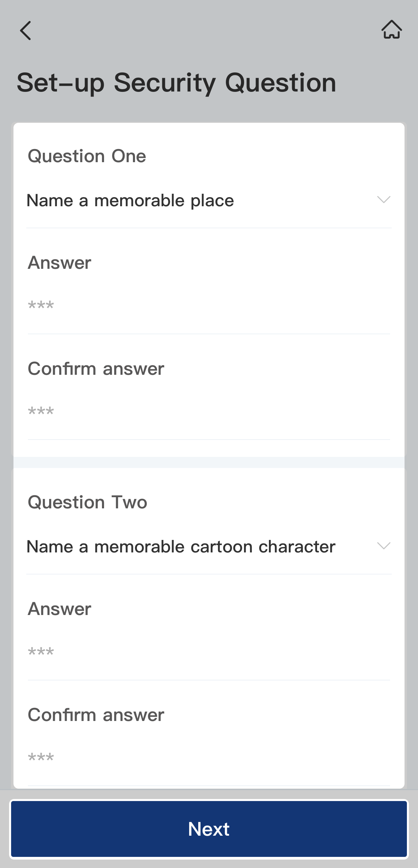Focus Question One Answer input field
This screenshot has width=418, height=868.
click(x=208, y=306)
